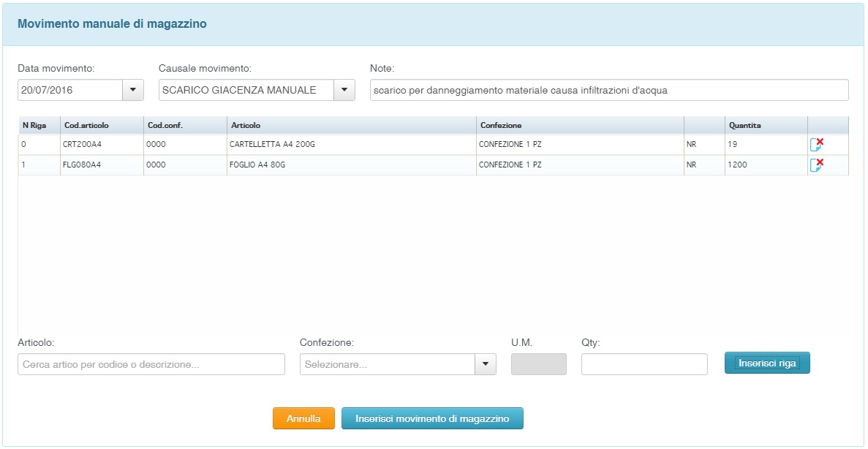Click into the Qty input field

pyautogui.click(x=644, y=364)
